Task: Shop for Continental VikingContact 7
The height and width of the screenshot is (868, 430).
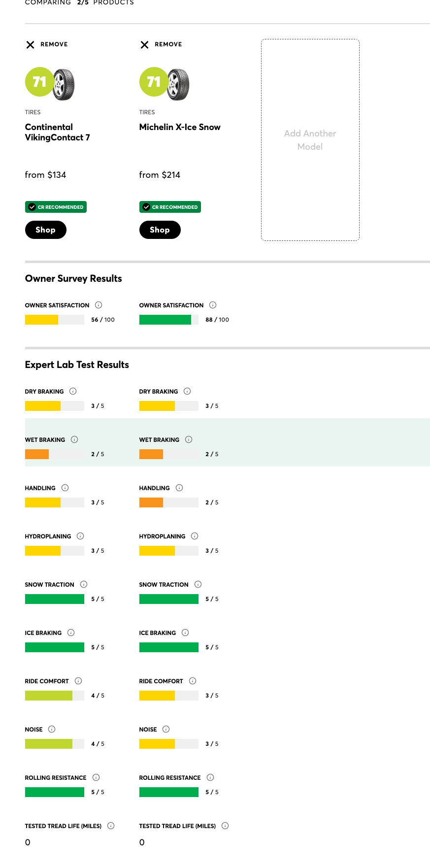Action: [x=45, y=230]
